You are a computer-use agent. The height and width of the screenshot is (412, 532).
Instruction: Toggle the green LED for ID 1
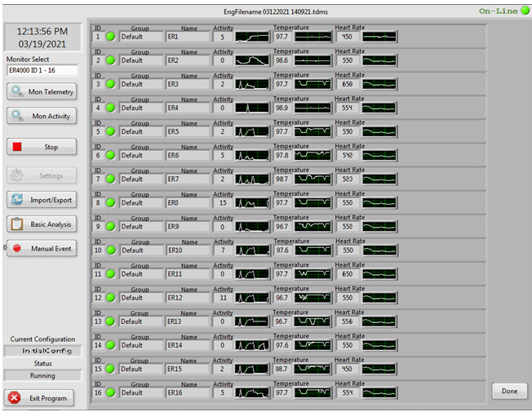[110, 37]
